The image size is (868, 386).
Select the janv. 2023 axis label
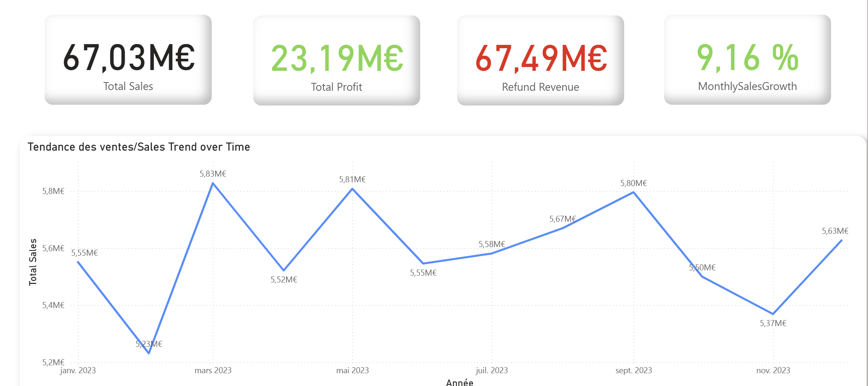(x=78, y=371)
